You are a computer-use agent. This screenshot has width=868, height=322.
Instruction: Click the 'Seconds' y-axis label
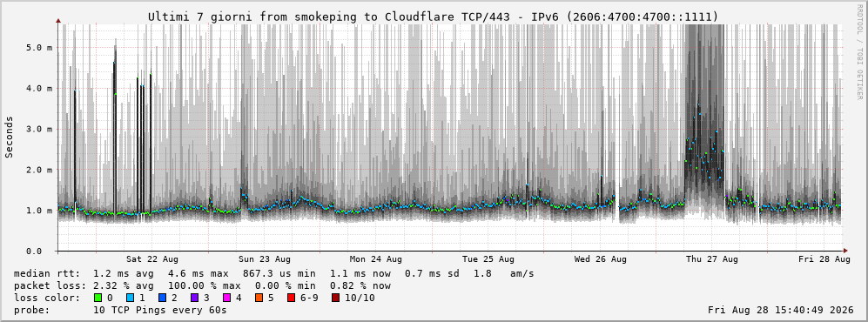coord(10,138)
